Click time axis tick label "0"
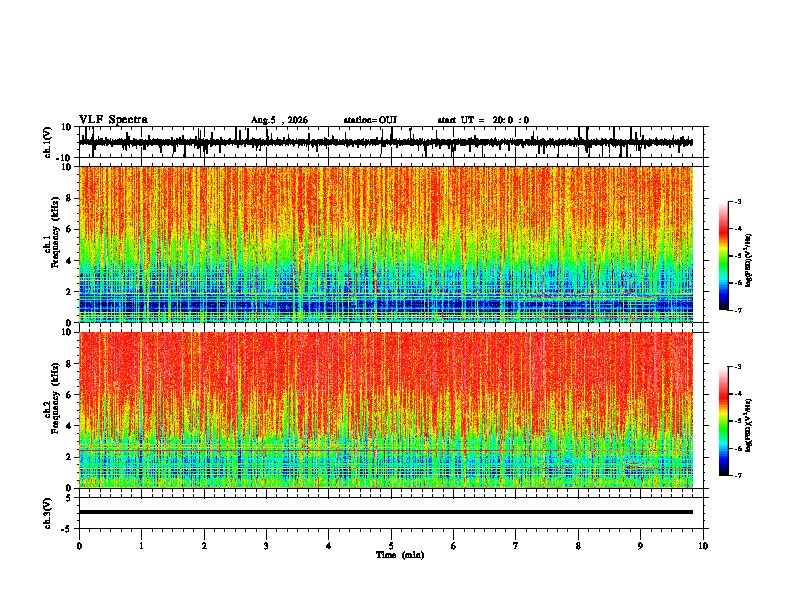 (x=79, y=546)
